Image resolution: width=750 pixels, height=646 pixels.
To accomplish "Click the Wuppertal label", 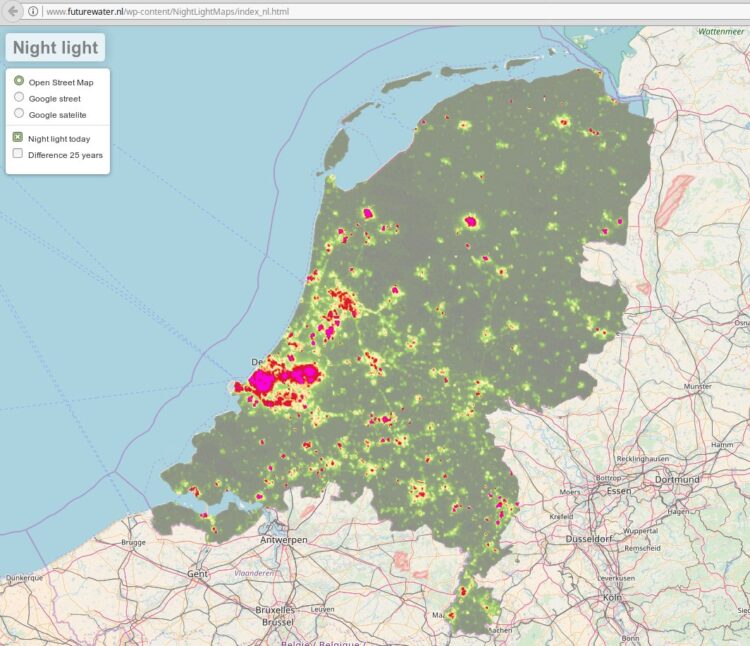I will (640, 531).
